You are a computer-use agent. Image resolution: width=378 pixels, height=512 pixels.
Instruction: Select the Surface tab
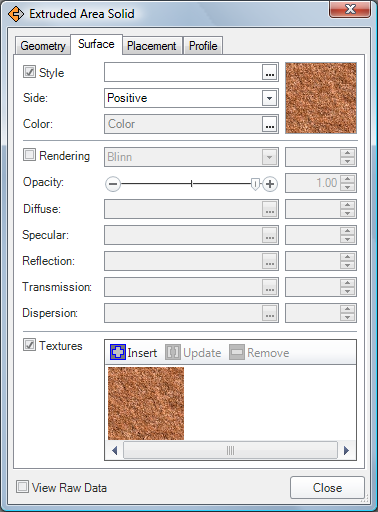[96, 44]
